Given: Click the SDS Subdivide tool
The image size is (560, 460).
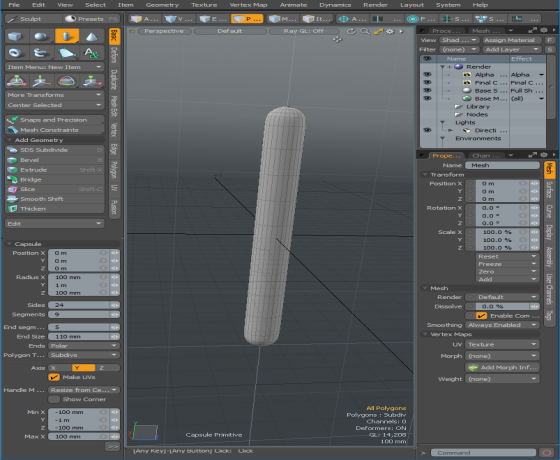Looking at the screenshot, I should [x=55, y=150].
